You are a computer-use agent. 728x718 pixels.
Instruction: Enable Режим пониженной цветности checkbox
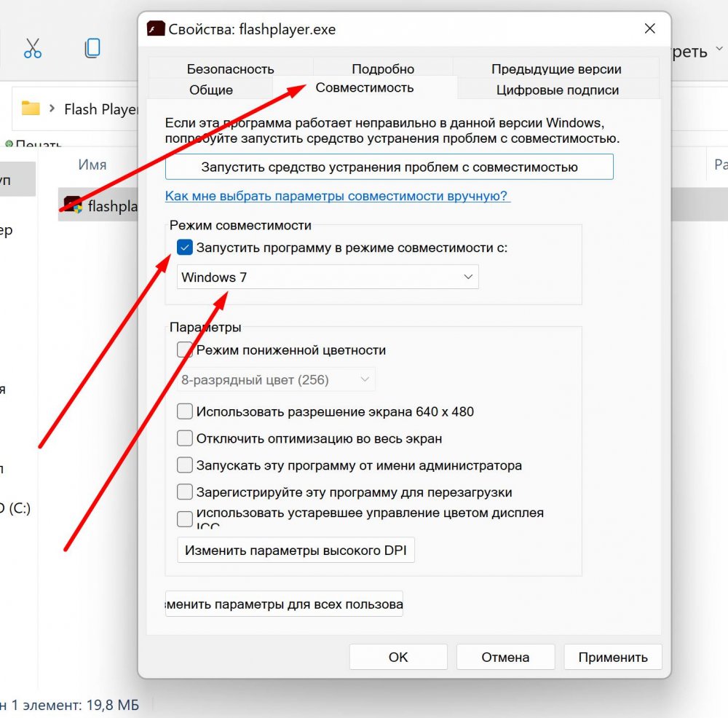tap(185, 350)
